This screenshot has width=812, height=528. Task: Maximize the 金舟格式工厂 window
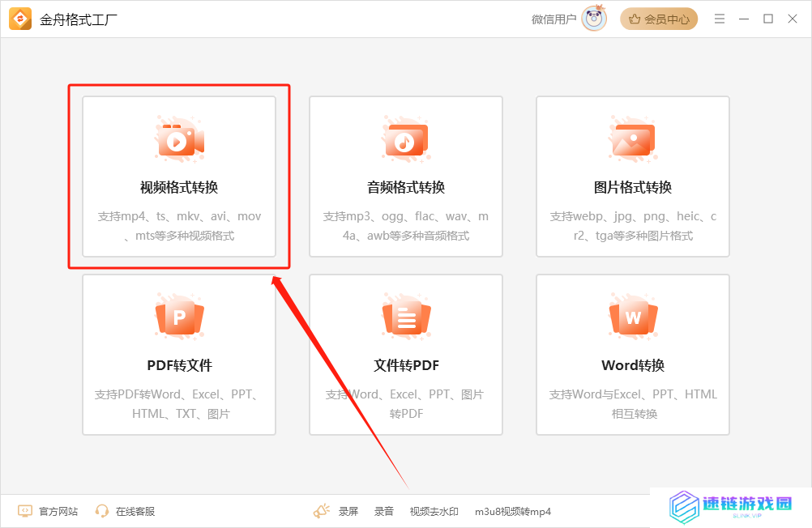click(x=768, y=19)
